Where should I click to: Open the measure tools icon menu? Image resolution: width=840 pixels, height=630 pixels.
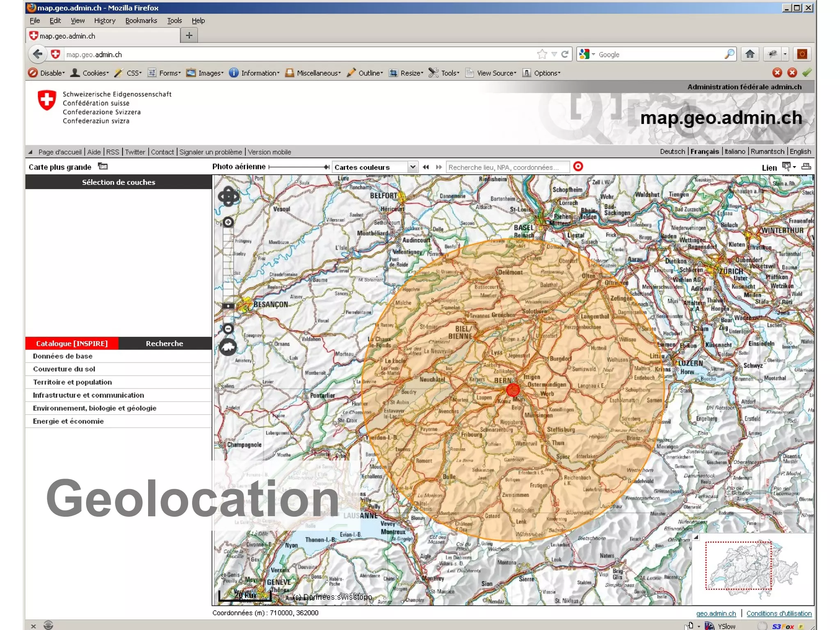(x=789, y=167)
